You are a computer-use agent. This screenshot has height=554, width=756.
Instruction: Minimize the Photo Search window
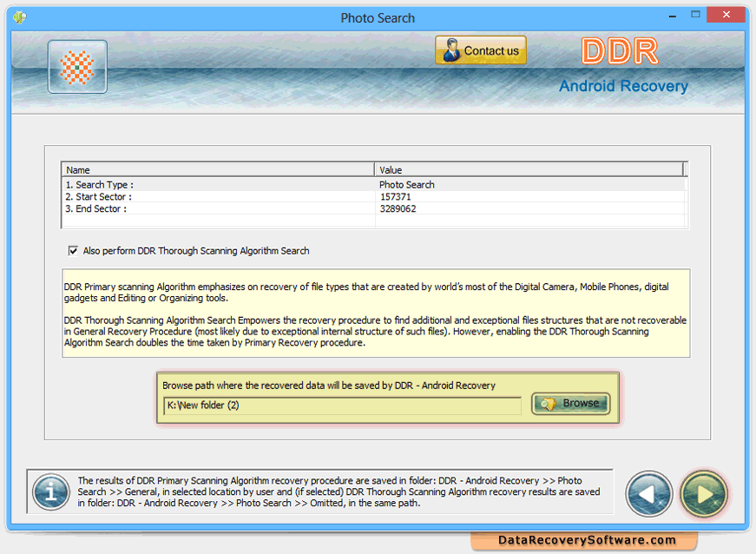(x=673, y=16)
